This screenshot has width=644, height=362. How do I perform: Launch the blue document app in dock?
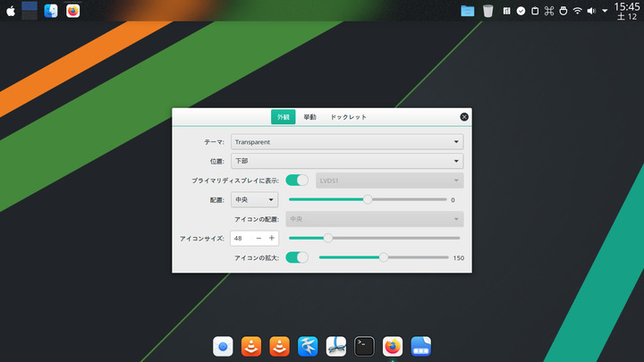(420, 347)
